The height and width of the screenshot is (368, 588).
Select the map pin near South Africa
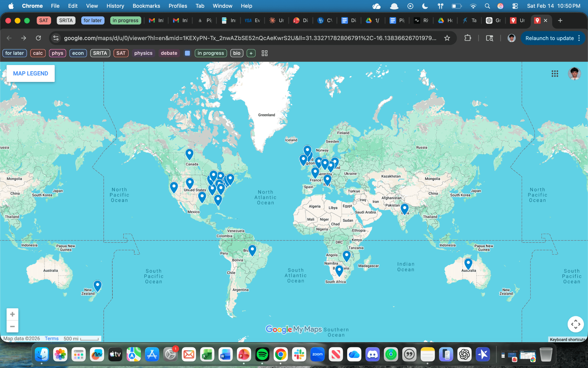click(339, 271)
